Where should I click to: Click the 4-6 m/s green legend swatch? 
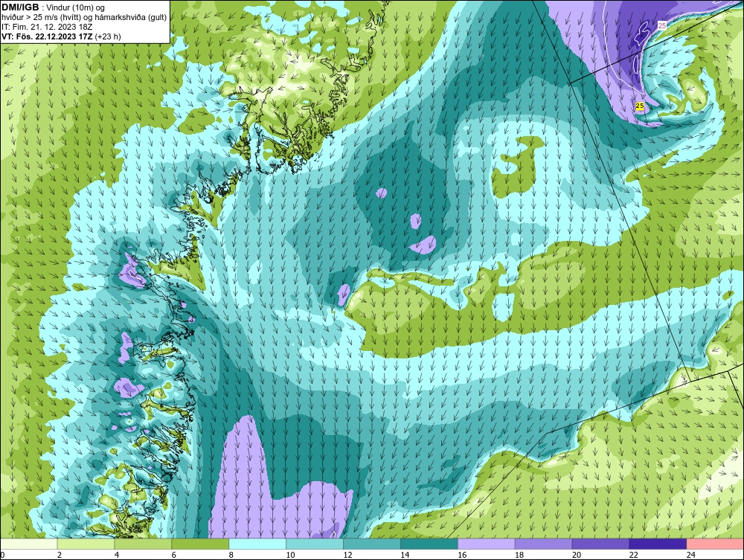(x=144, y=544)
